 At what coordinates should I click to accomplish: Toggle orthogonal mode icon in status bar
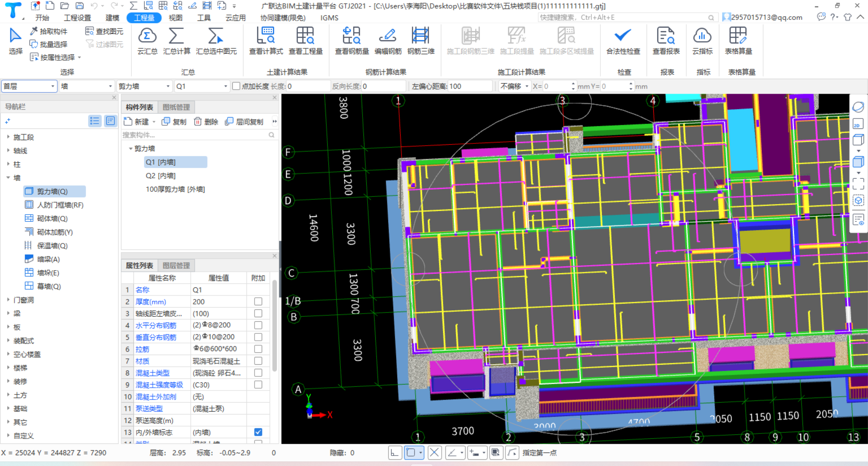(x=395, y=452)
